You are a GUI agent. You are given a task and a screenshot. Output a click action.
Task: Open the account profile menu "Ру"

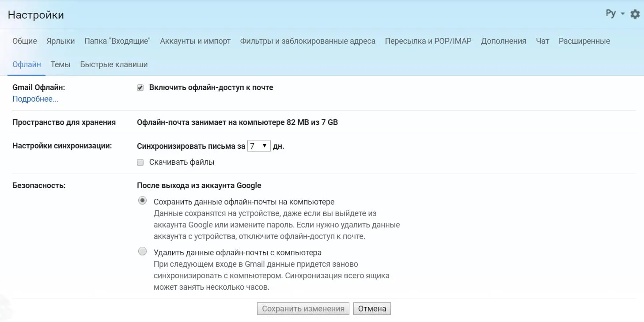click(x=611, y=14)
